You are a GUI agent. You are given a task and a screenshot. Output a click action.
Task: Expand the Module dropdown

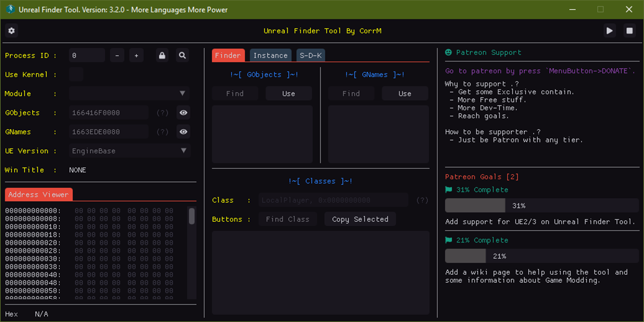point(130,94)
